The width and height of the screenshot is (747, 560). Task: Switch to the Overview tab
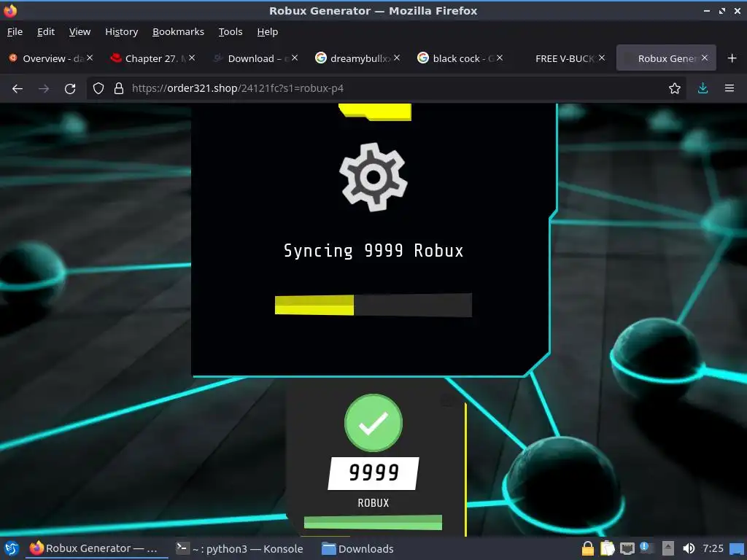point(51,58)
